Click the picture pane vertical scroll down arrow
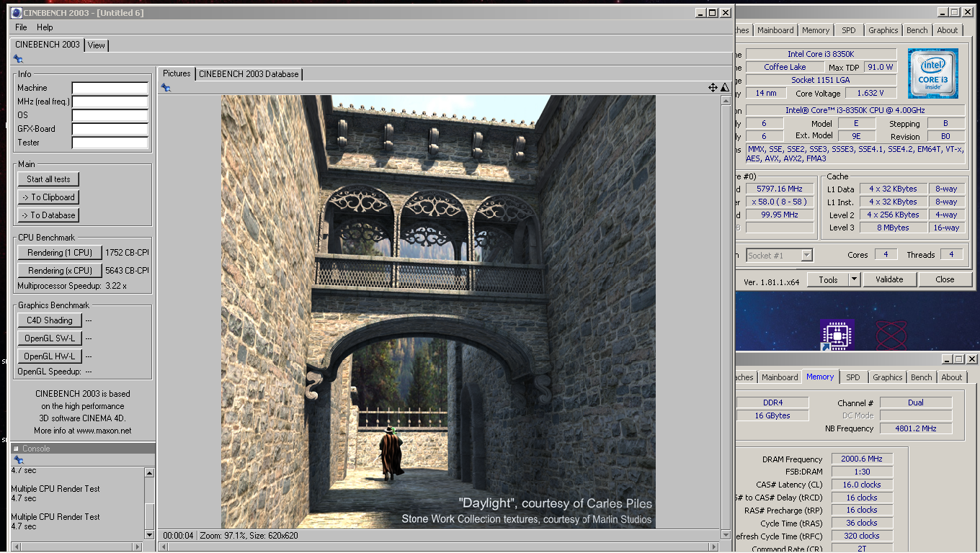The height and width of the screenshot is (553, 980). [x=726, y=534]
